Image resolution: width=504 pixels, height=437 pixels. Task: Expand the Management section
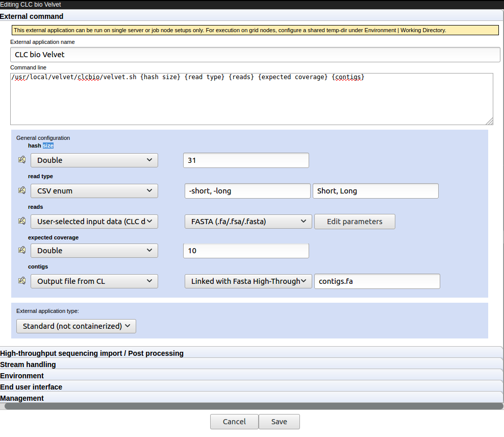click(x=22, y=398)
